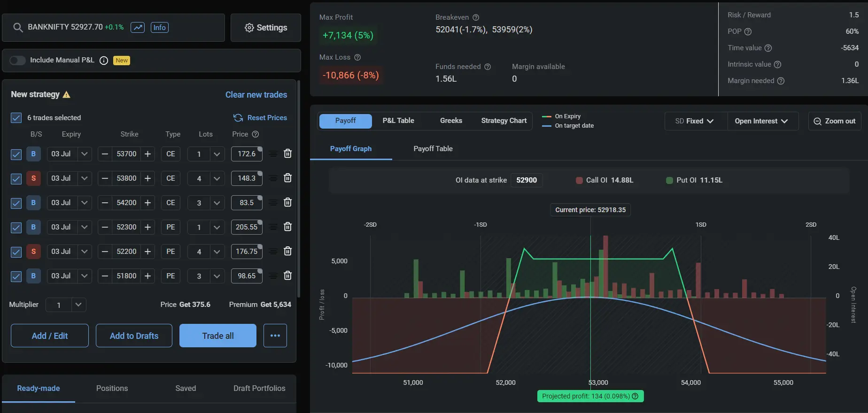Uncheck the 51800 PE trade checkbox

click(16, 276)
